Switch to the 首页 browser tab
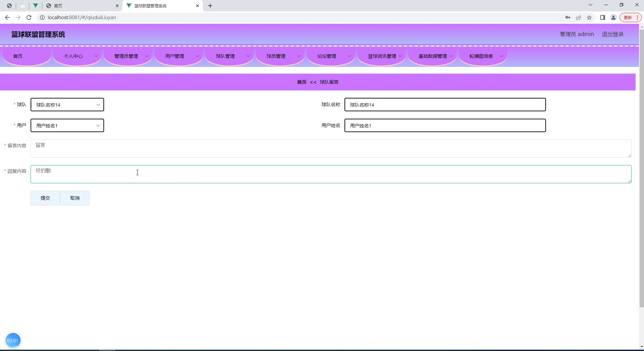The width and height of the screenshot is (644, 351). pyautogui.click(x=82, y=6)
